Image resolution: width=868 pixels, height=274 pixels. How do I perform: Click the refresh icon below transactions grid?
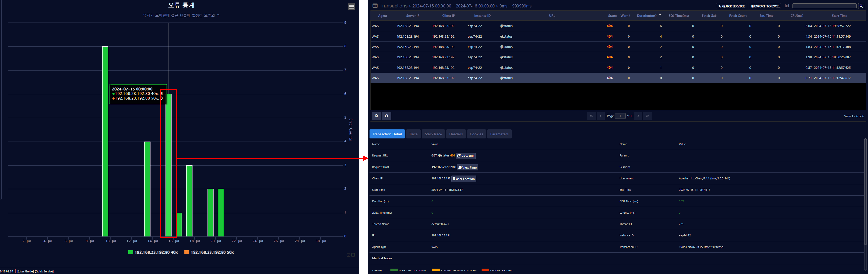click(386, 116)
